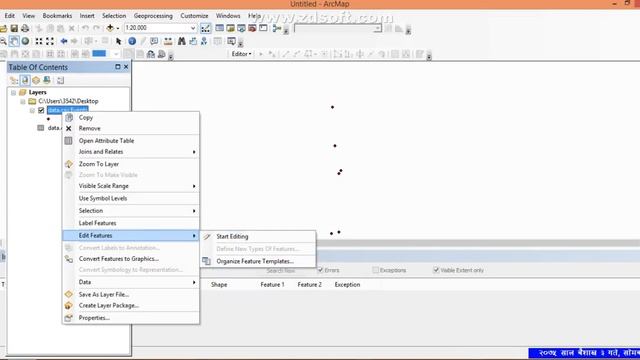Open the Geoprocessing menu
Viewport: 640px width, 360px height.
153,16
